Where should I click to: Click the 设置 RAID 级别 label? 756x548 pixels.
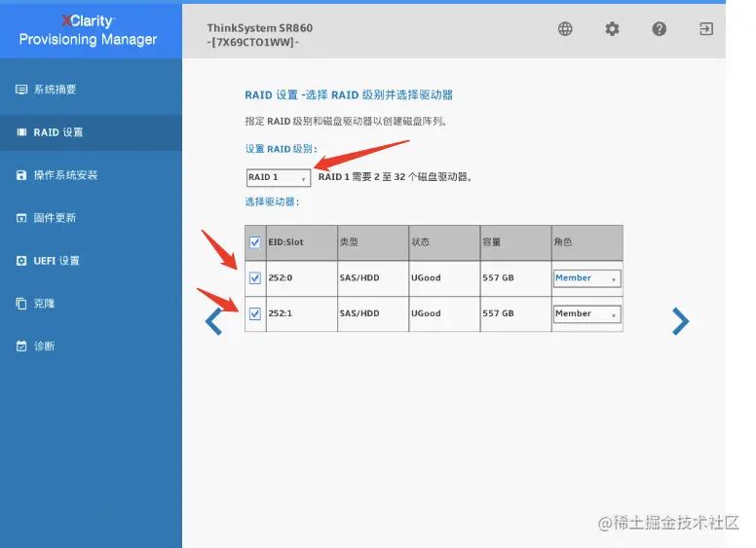[x=282, y=149]
